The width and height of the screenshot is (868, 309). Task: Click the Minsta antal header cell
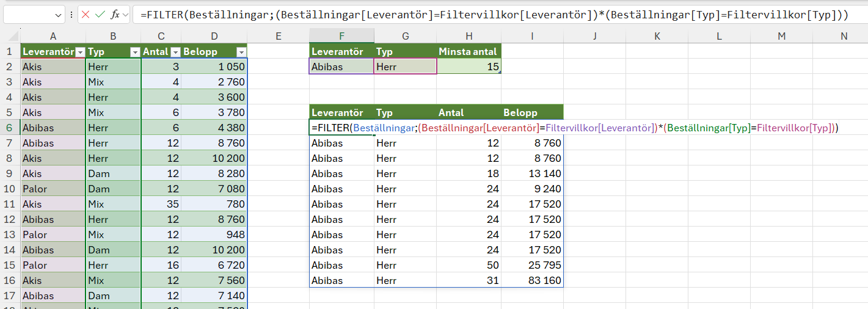coord(469,52)
